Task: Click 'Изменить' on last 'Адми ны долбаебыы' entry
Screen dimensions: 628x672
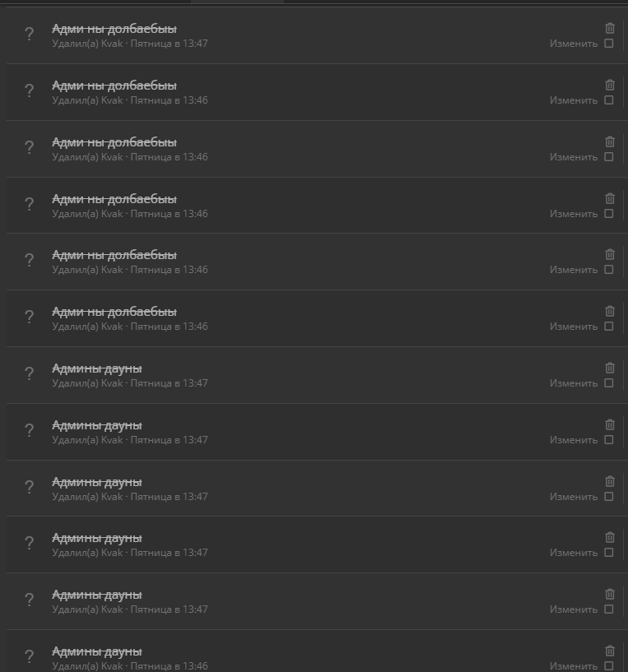Action: (574, 327)
